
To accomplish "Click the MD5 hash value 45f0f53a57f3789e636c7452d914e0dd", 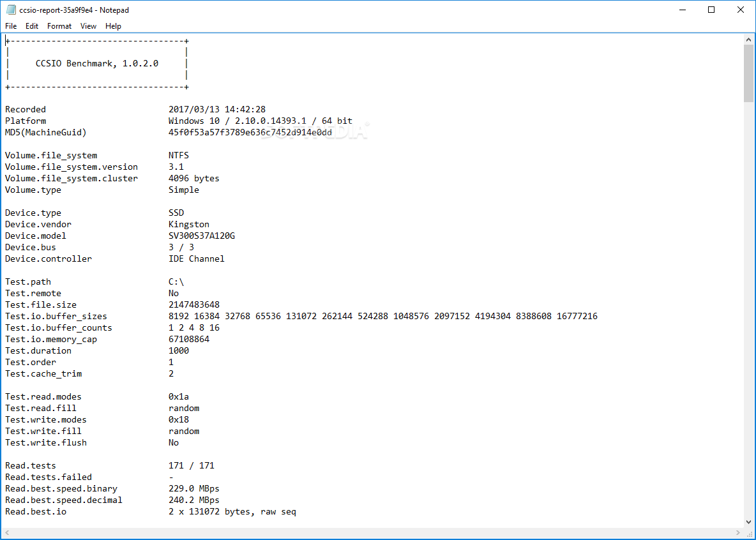I will pos(250,133).
